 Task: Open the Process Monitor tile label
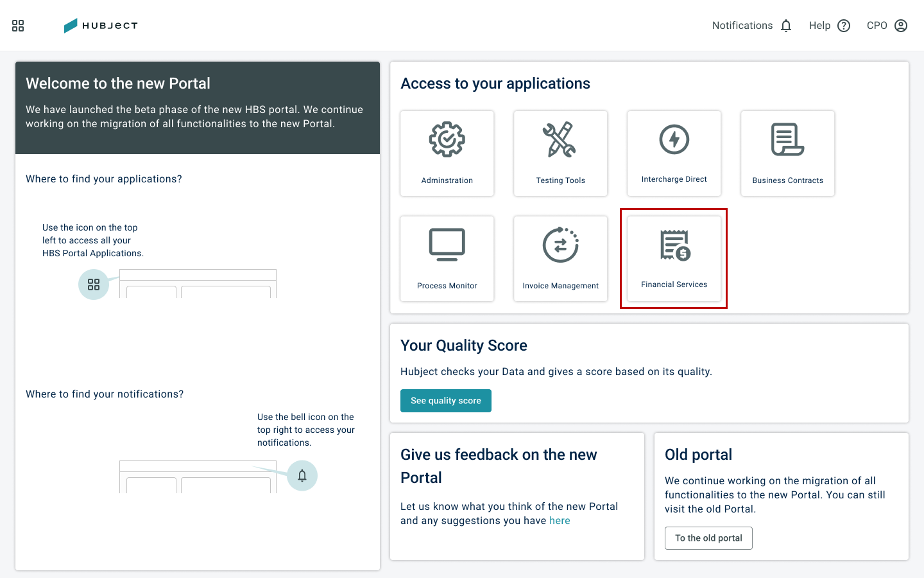point(447,286)
